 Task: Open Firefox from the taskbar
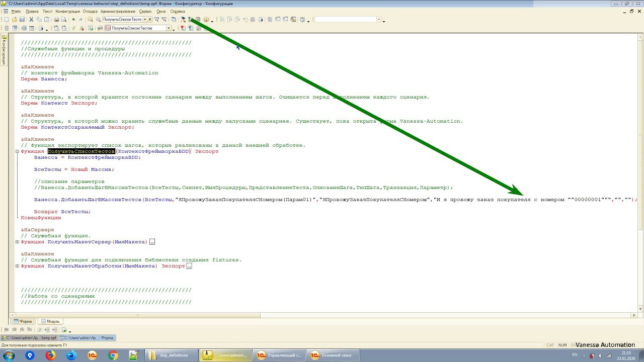coord(50,355)
